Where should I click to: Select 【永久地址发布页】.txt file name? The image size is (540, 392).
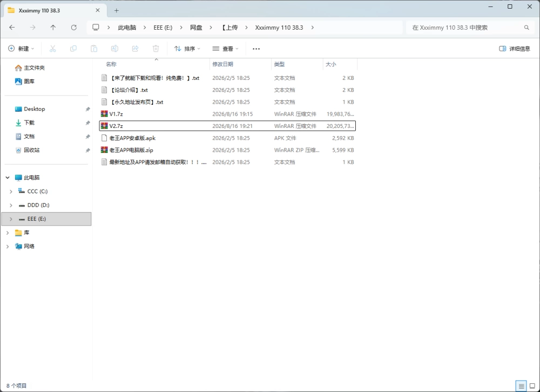[137, 102]
